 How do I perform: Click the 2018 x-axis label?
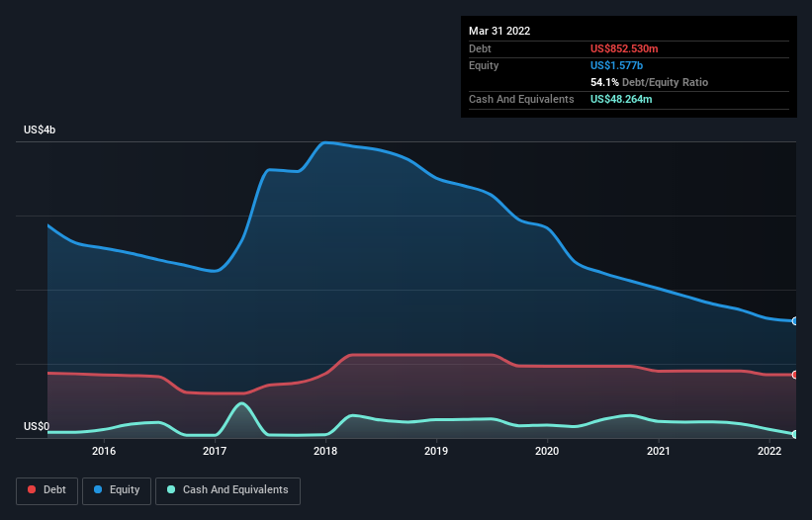pos(325,451)
